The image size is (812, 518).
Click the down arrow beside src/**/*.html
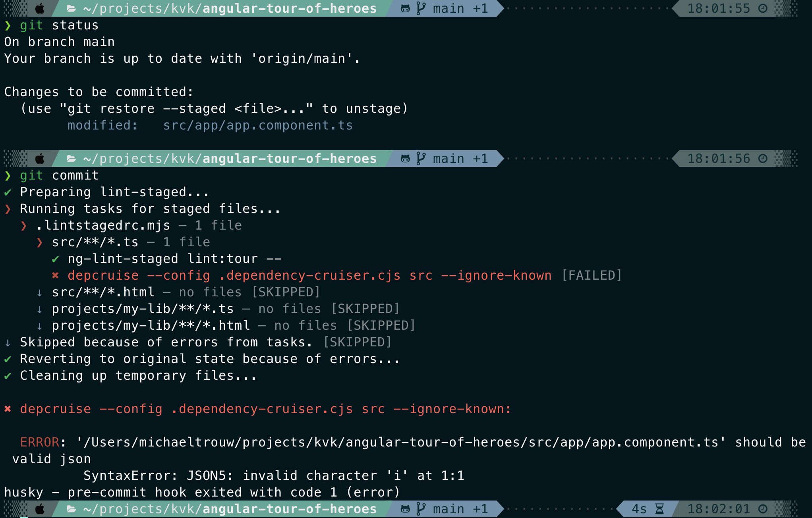click(40, 293)
